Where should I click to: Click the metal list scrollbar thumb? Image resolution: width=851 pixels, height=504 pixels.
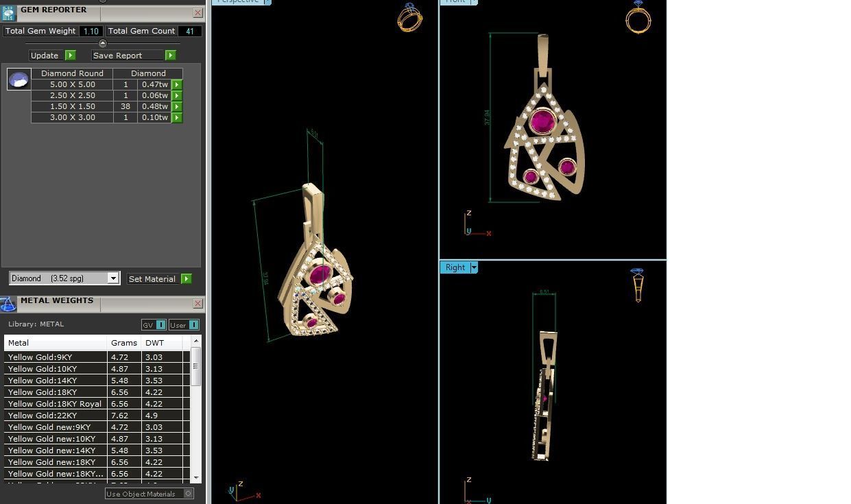tap(196, 366)
